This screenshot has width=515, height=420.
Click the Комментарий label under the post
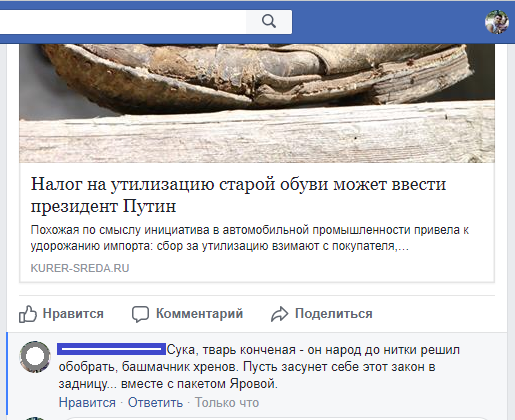tap(199, 314)
